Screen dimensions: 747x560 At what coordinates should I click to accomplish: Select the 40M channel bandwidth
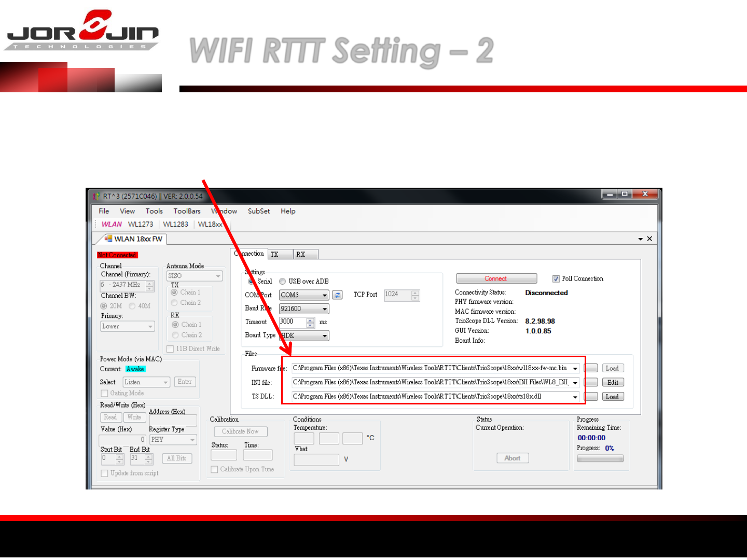tap(132, 306)
